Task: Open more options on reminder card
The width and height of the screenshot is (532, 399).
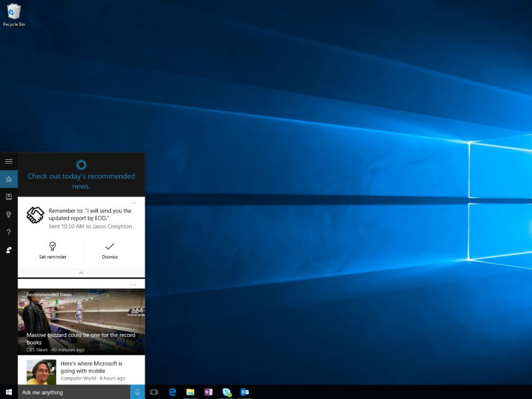Action: [x=133, y=203]
